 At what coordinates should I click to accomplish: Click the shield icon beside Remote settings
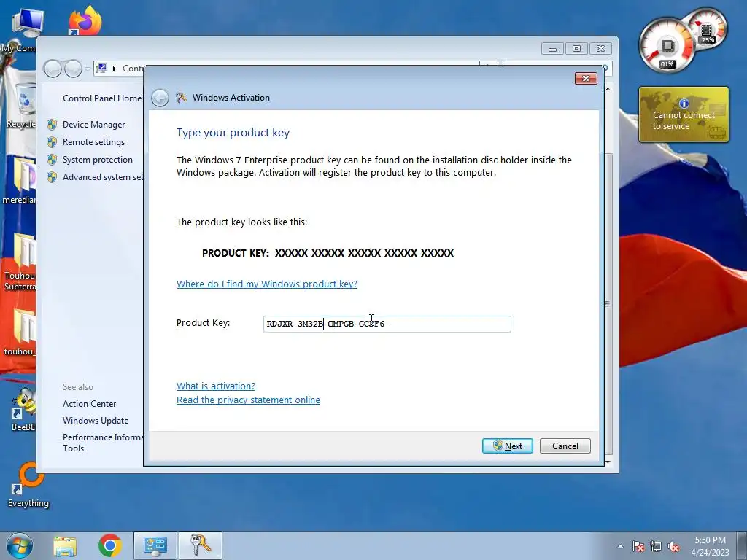tap(52, 142)
